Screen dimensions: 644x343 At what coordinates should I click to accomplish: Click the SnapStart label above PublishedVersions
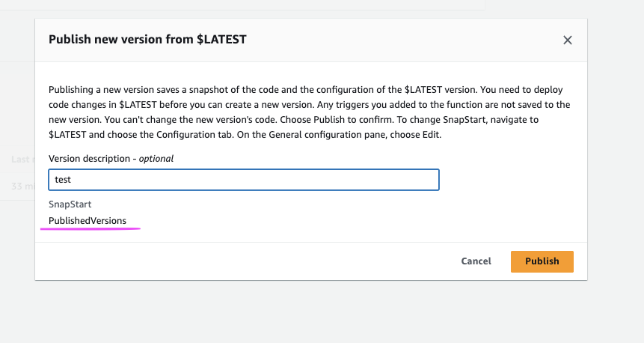click(x=70, y=204)
